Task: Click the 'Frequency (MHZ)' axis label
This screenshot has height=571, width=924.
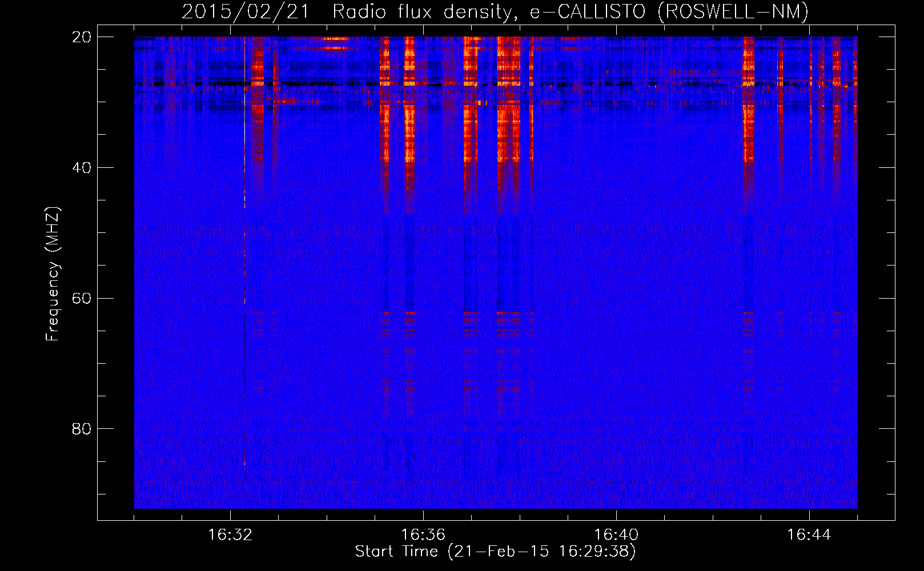Action: coord(53,274)
